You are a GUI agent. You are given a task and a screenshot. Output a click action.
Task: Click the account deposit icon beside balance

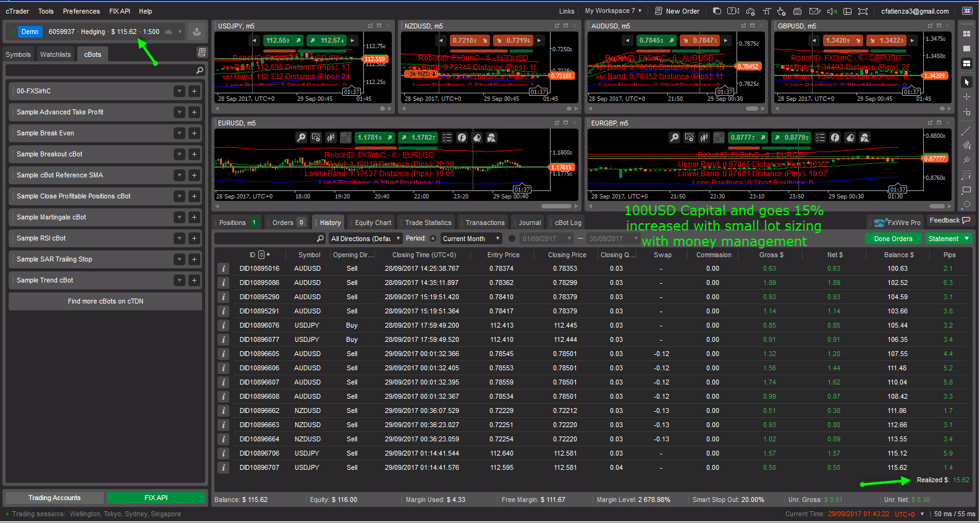196,32
